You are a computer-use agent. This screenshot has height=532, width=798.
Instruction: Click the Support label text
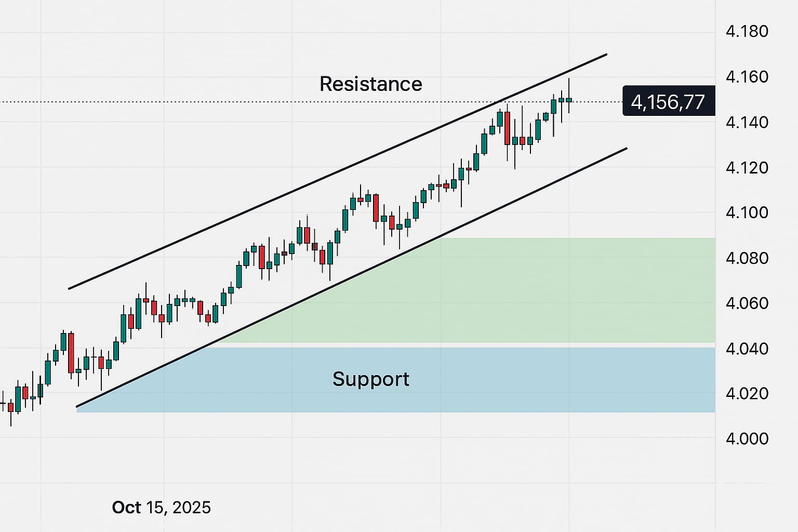pyautogui.click(x=370, y=379)
